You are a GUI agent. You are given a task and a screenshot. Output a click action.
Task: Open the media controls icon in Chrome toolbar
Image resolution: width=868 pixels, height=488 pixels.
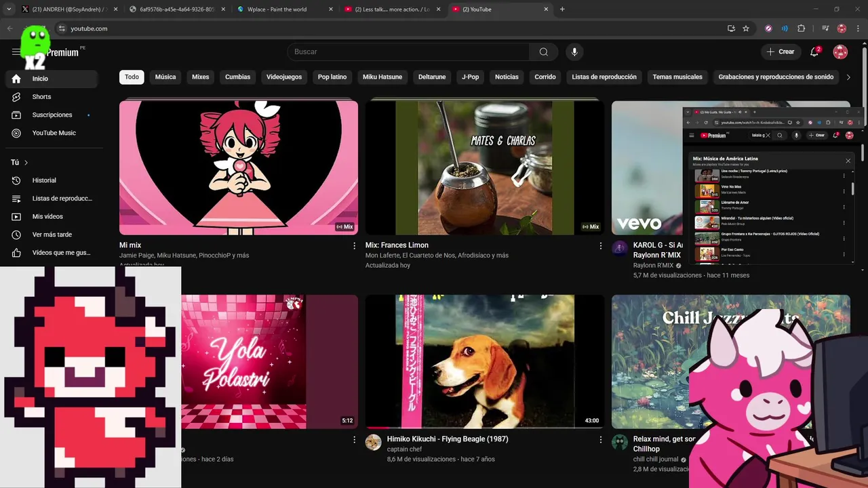[825, 28]
